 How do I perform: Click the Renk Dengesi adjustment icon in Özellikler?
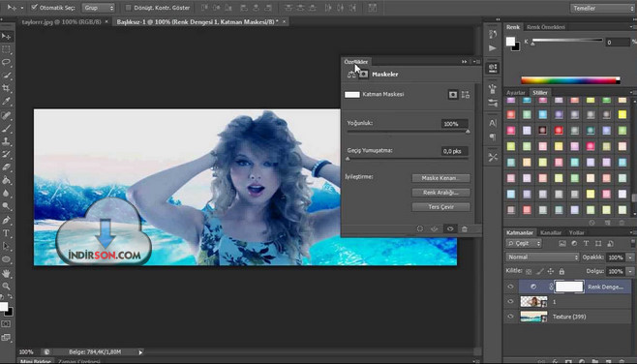pyautogui.click(x=351, y=75)
